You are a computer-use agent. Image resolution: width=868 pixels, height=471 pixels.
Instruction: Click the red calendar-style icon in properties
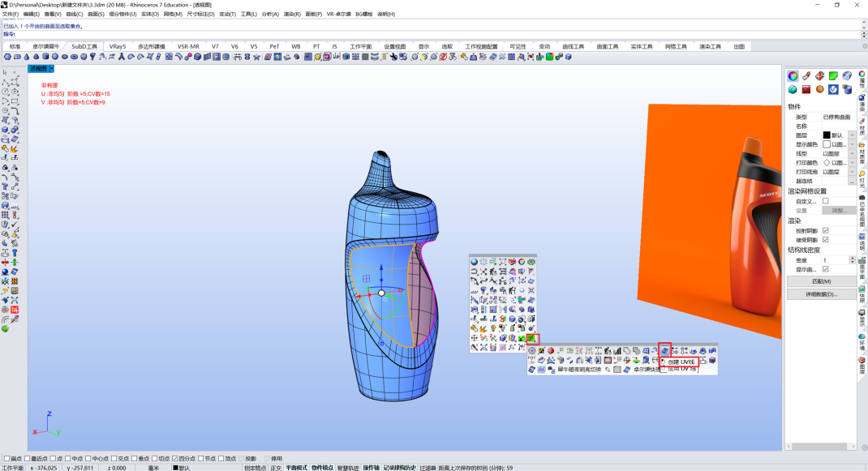point(806,89)
